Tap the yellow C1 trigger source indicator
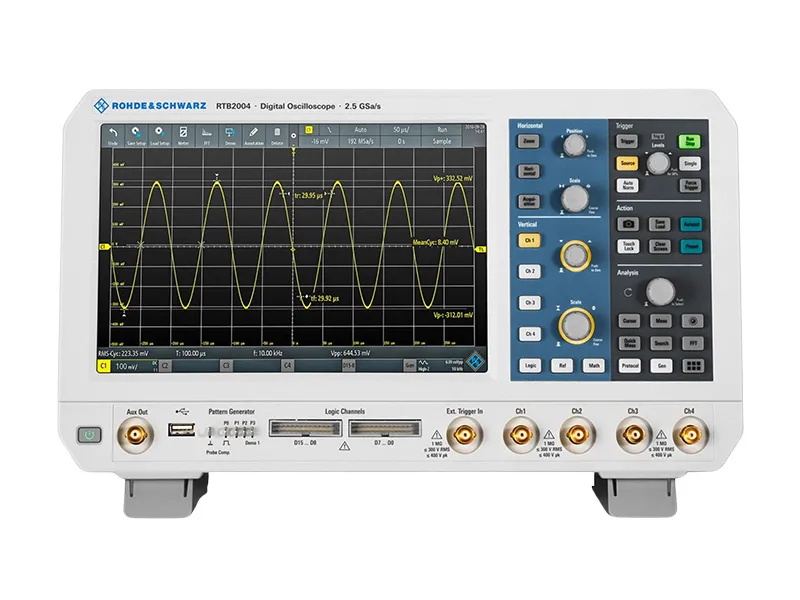Screen dimensions: 800x600 [x=309, y=130]
